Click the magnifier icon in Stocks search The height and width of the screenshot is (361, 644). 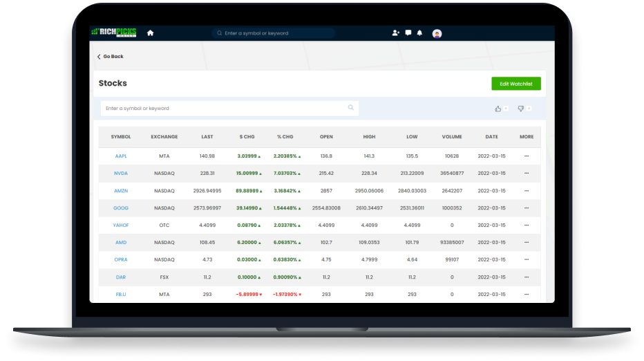click(351, 108)
